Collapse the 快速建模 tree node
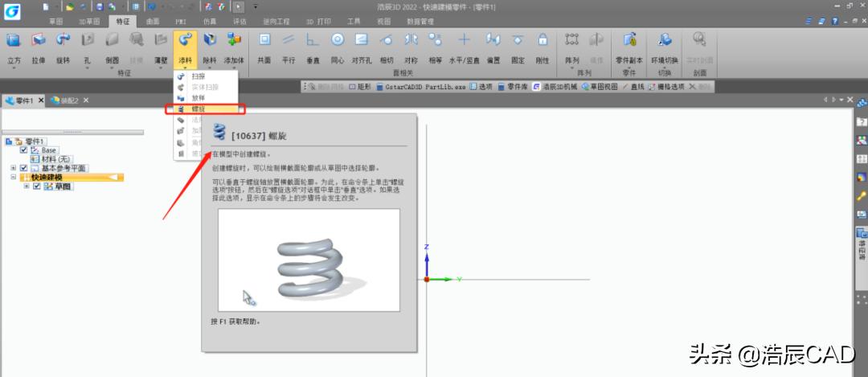This screenshot has height=377, width=868. (14, 177)
